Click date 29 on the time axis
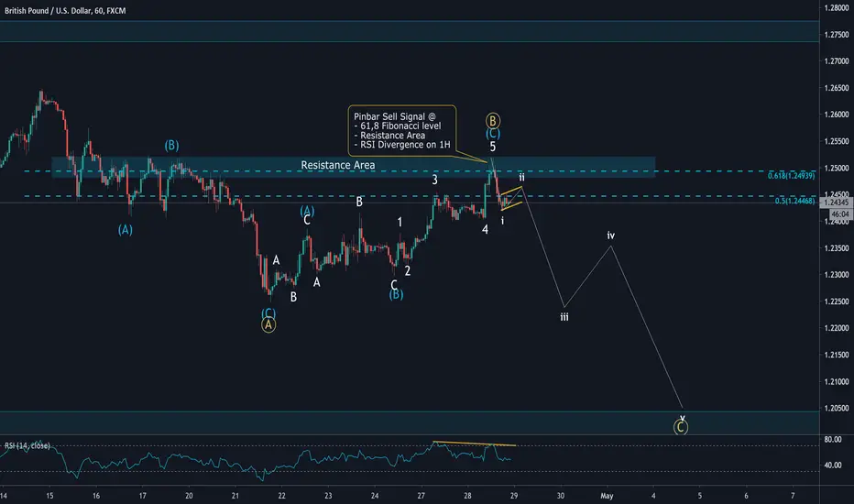This screenshot has width=854, height=504. tap(514, 497)
